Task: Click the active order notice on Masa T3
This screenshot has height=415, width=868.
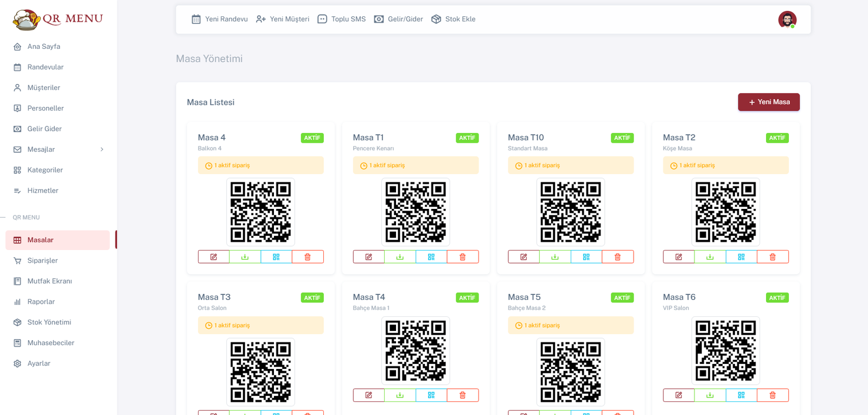Action: pos(260,325)
